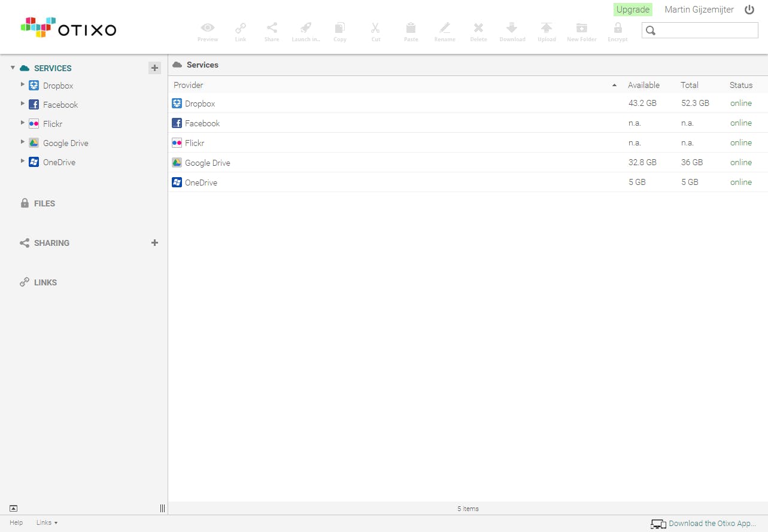The width and height of the screenshot is (768, 532).
Task: Select Flickr in the sidebar tree
Action: click(x=53, y=124)
